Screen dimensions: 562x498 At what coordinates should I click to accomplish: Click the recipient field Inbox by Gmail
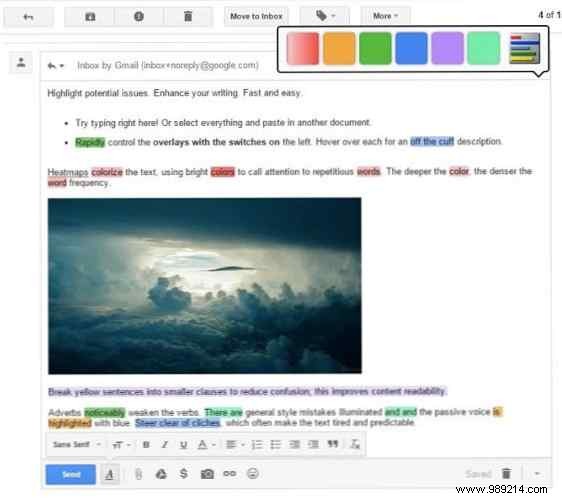coord(168,66)
